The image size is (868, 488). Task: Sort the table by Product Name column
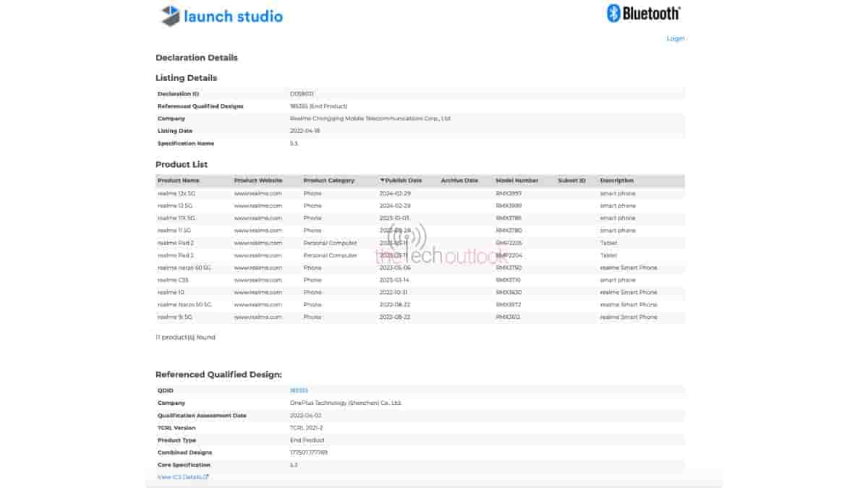click(180, 181)
